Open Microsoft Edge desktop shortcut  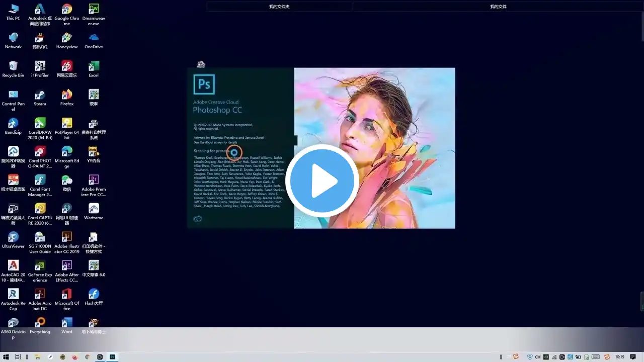[67, 157]
